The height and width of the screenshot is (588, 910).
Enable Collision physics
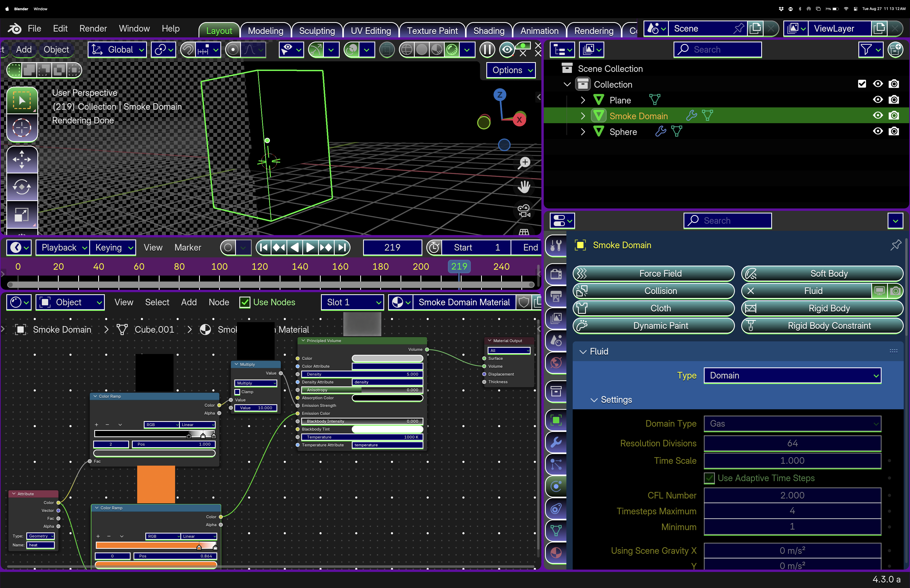653,291
